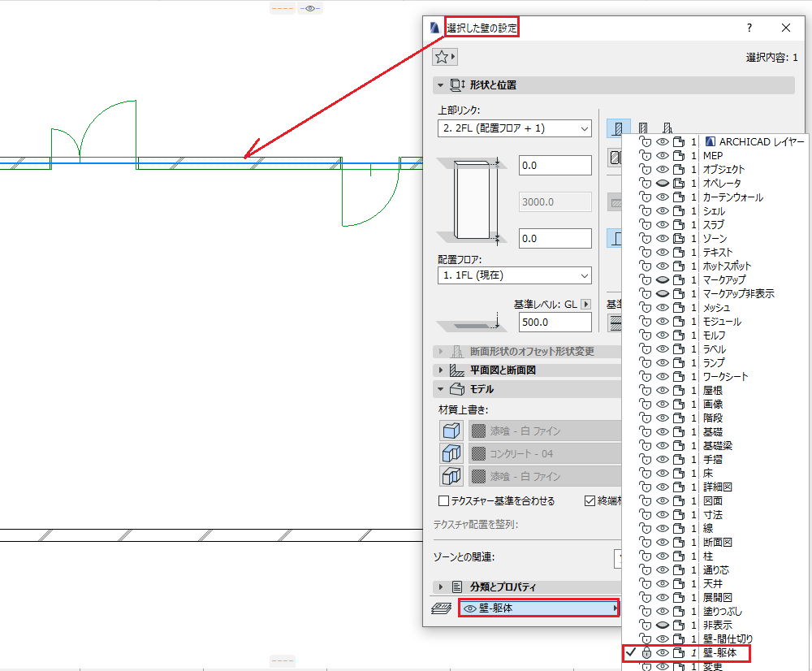Click the 500.0 base level offset field

tap(555, 323)
